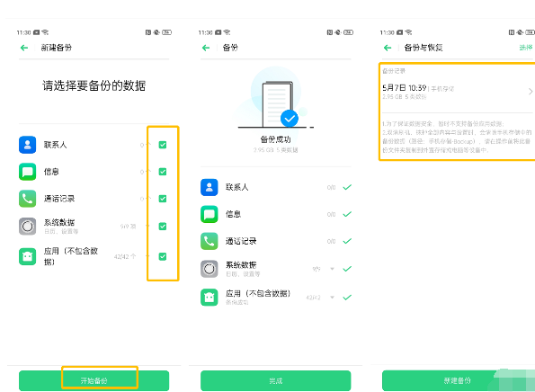Expand 应用 details on 备份成功 screen
This screenshot has width=535, height=392.
tap(332, 298)
